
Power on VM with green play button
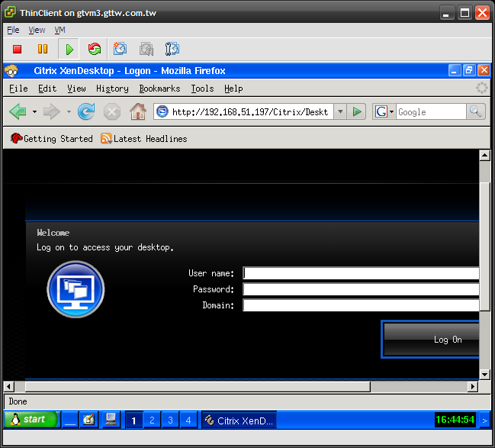(69, 50)
